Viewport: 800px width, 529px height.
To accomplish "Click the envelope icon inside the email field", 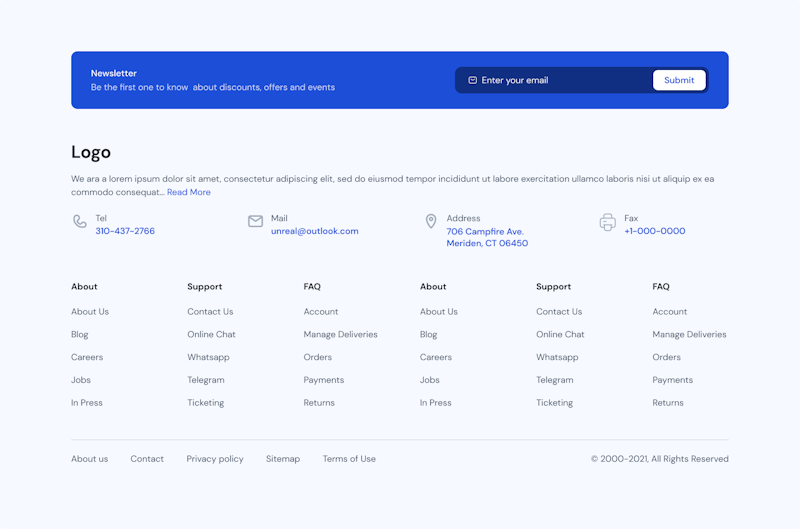I will (x=473, y=81).
